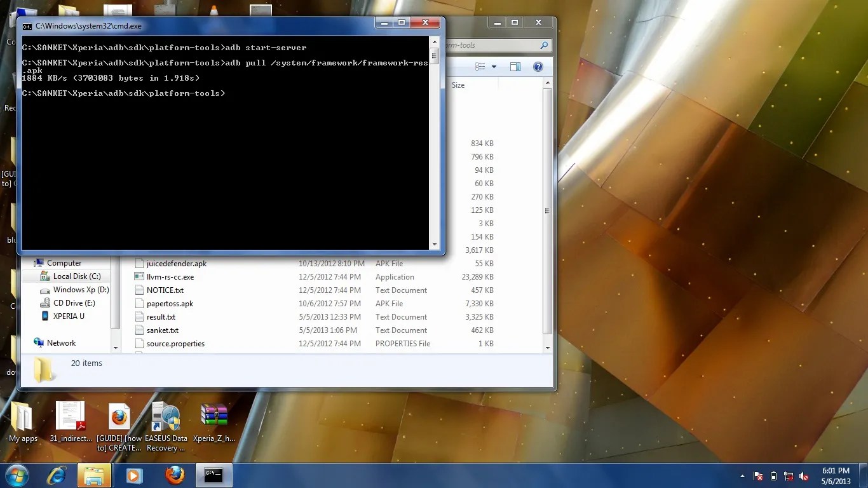Click Show desktop button on taskbar

click(x=864, y=475)
